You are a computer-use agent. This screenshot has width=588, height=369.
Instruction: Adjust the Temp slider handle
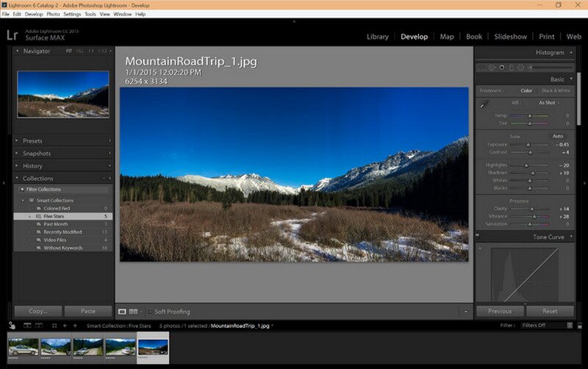point(530,116)
